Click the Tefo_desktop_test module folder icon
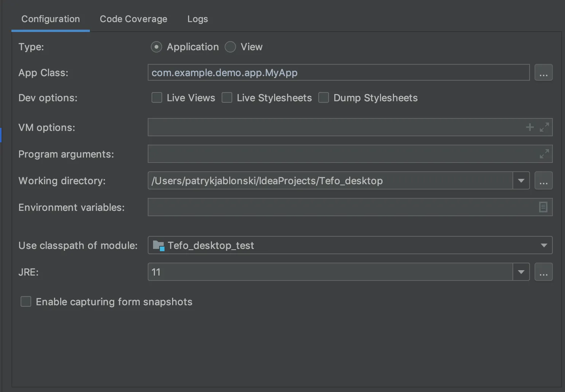Screen dimensions: 565x392 tap(158, 245)
